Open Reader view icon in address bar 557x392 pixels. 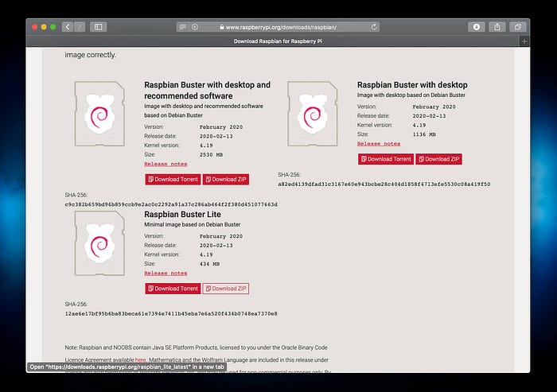(x=182, y=27)
